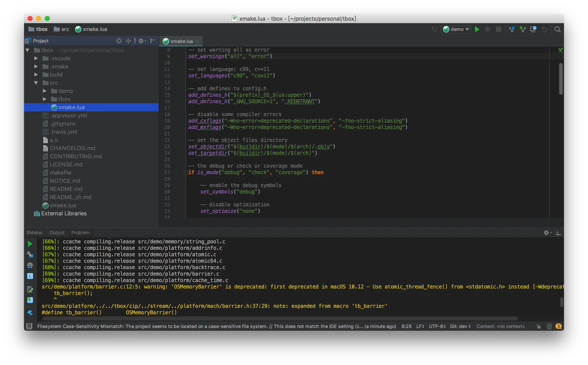Hide the Project panel using hide icon
Viewport: 588px width, 365px height.
[x=153, y=41]
